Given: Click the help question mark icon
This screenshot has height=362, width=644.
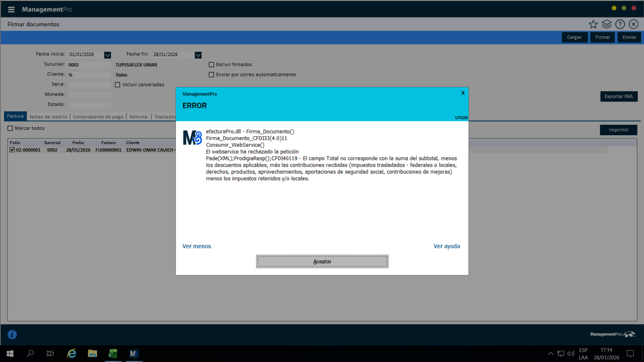Looking at the screenshot, I should (620, 24).
